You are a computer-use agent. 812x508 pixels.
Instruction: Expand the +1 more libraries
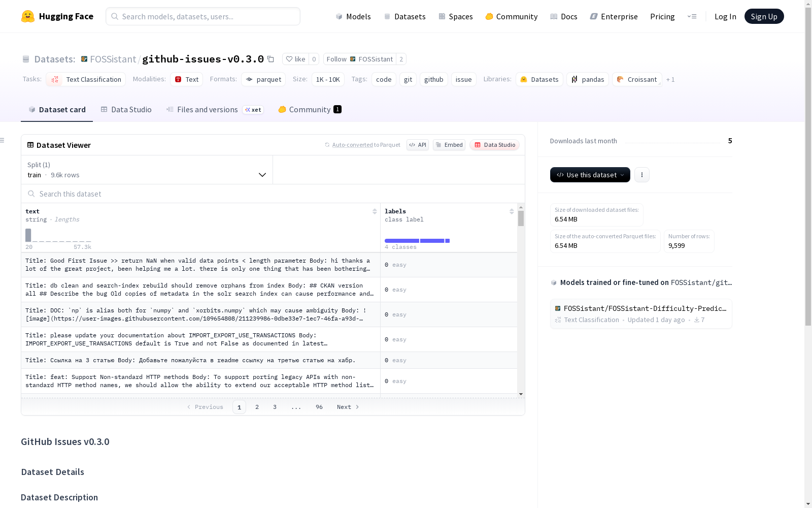click(x=670, y=79)
